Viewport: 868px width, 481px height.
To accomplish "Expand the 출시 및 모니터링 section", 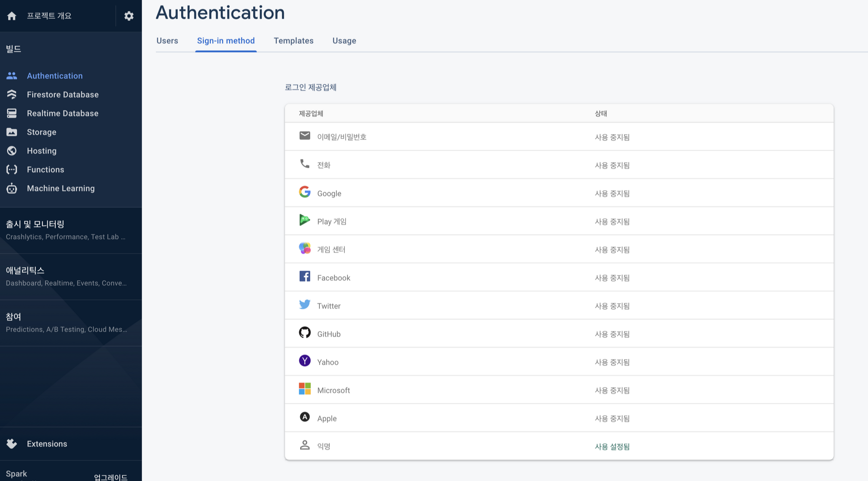I will 71,230.
